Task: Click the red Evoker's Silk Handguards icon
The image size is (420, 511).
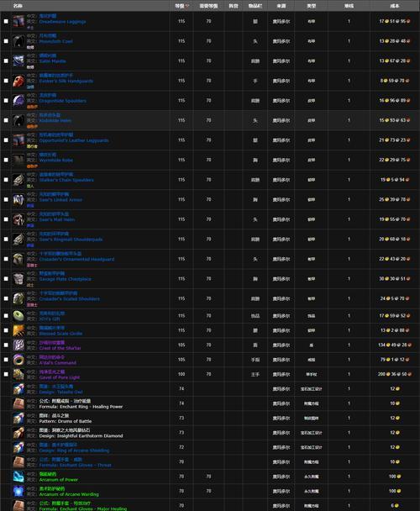Action: pyautogui.click(x=18, y=81)
